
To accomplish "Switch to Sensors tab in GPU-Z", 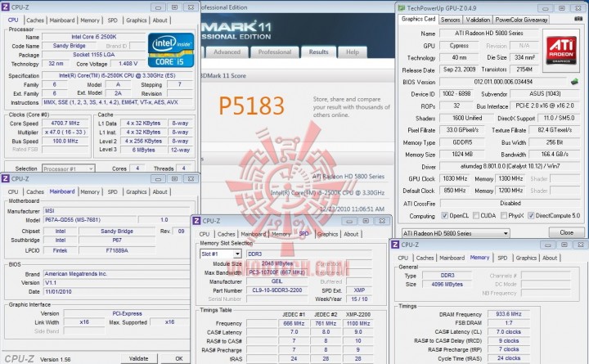I will point(450,20).
